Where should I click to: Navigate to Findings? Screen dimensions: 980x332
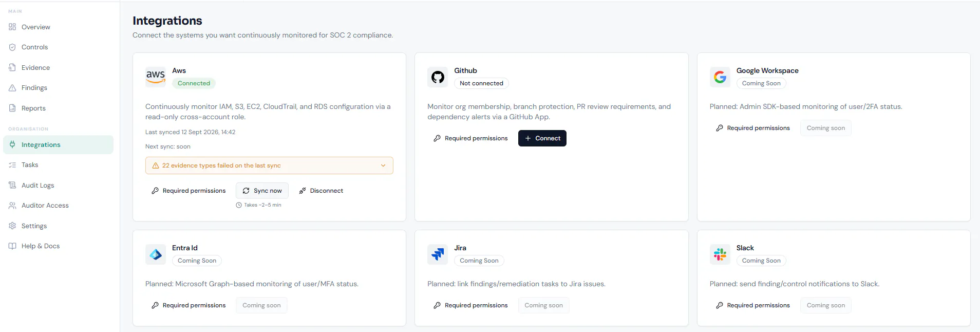click(x=59, y=88)
